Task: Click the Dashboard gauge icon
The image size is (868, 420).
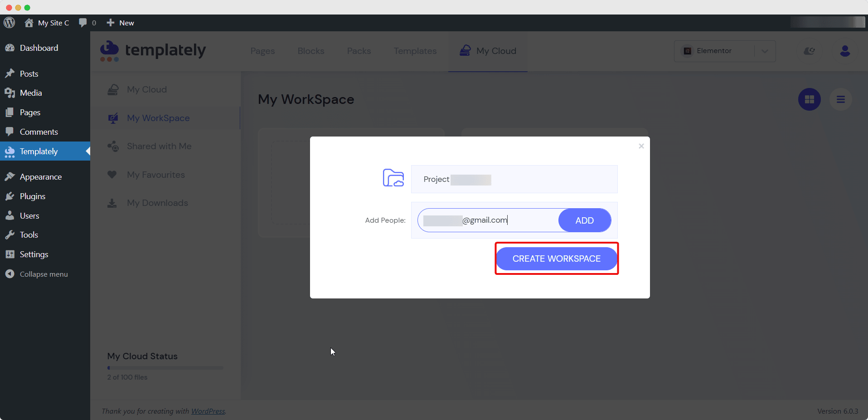Action: coord(10,48)
